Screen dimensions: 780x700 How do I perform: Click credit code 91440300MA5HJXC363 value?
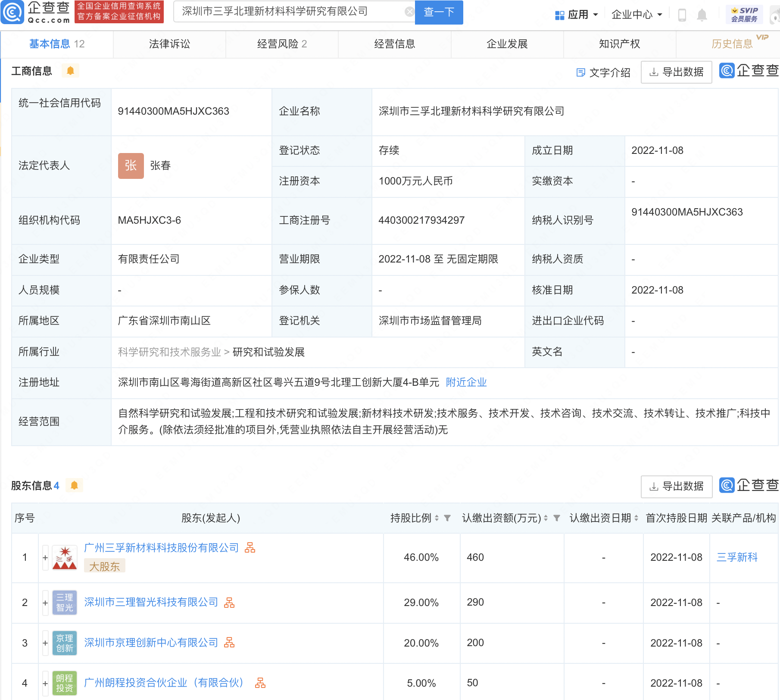pos(173,111)
